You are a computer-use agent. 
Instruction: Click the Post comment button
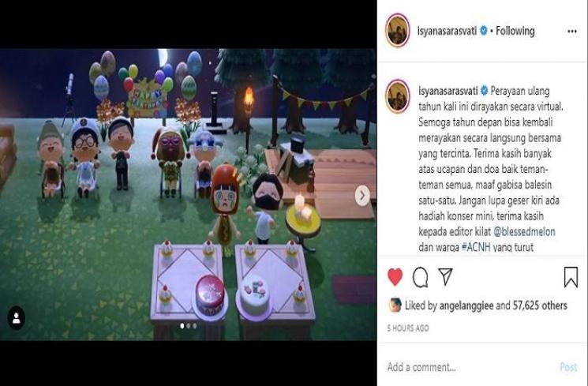click(568, 367)
